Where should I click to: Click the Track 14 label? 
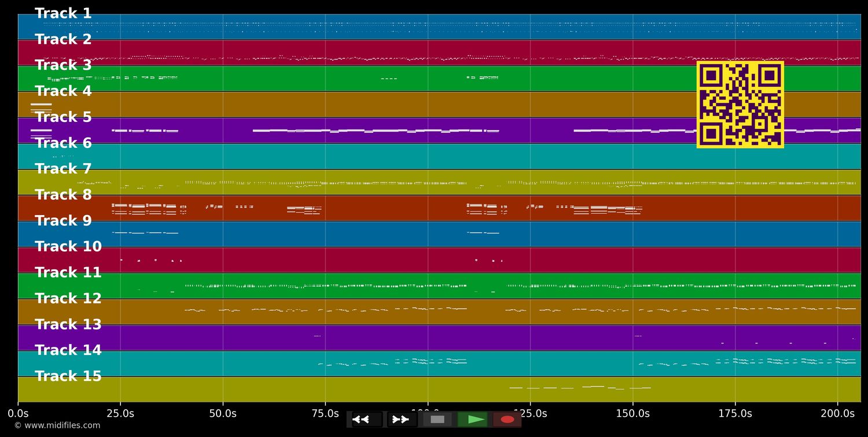pos(68,350)
